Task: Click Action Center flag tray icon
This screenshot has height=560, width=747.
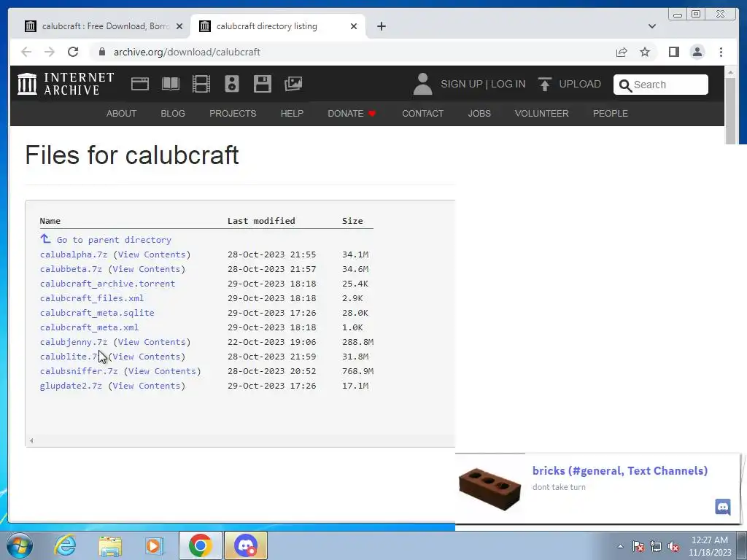Action: [638, 546]
